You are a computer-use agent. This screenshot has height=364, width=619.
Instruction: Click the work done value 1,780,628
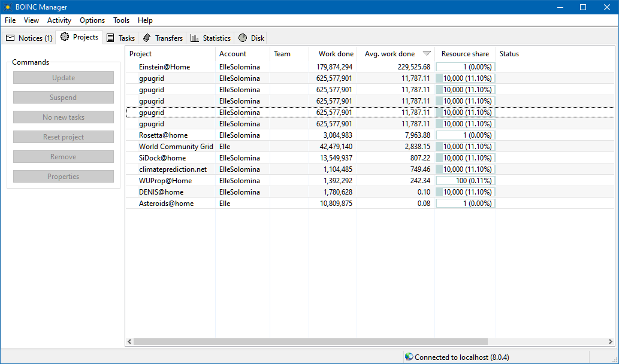click(337, 192)
